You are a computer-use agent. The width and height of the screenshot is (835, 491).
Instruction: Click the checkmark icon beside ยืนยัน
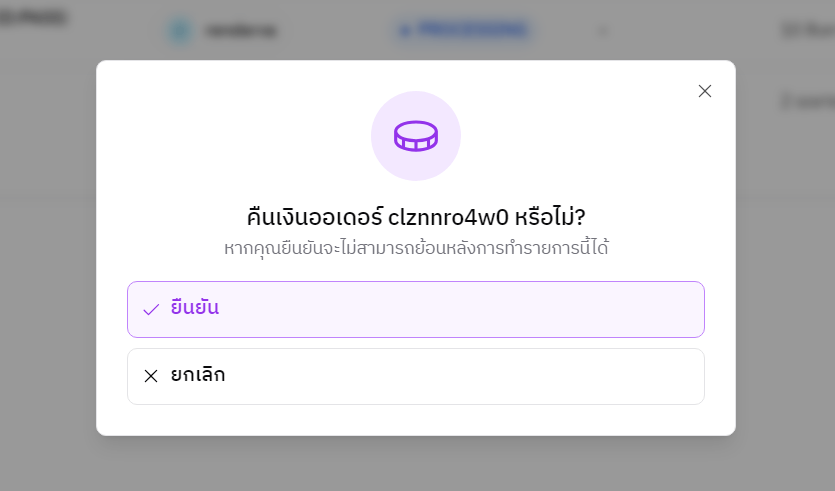click(151, 309)
